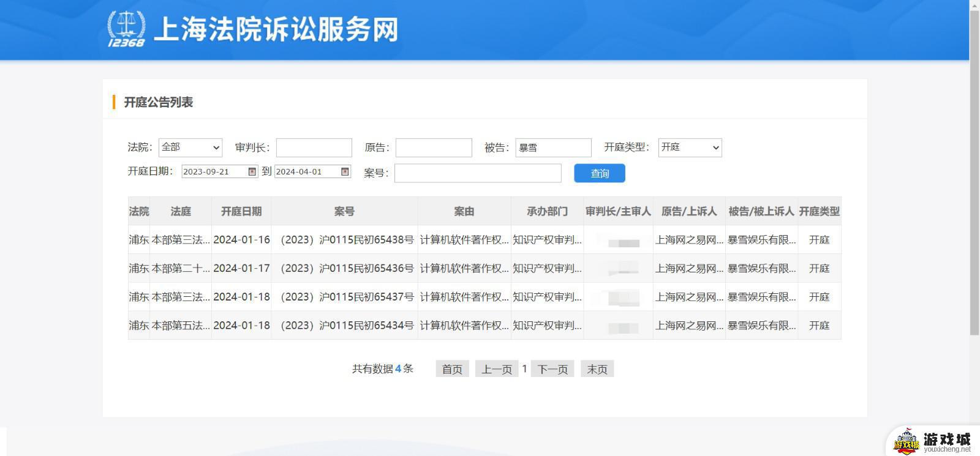Click the date cell 2024-01-17
Image resolution: width=980 pixels, height=456 pixels.
[x=241, y=268]
